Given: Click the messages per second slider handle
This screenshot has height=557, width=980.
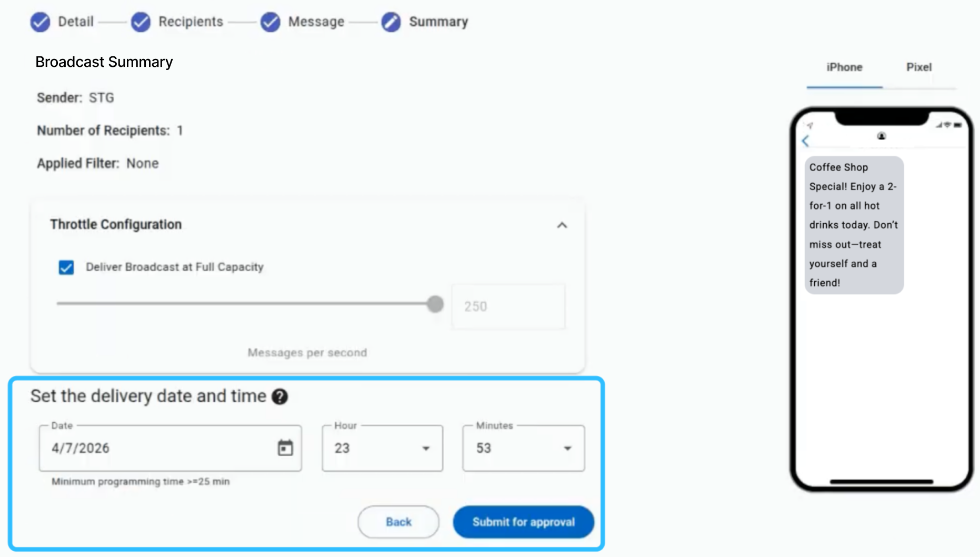Looking at the screenshot, I should [x=435, y=304].
